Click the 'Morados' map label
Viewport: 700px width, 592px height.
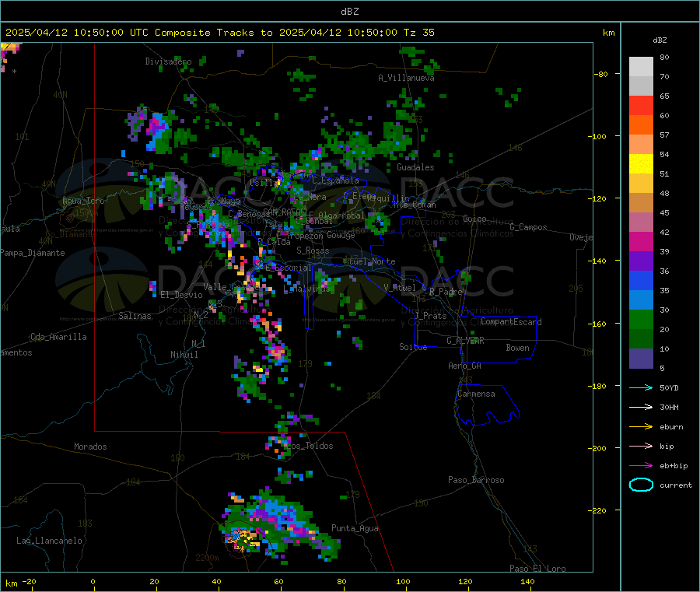point(90,447)
